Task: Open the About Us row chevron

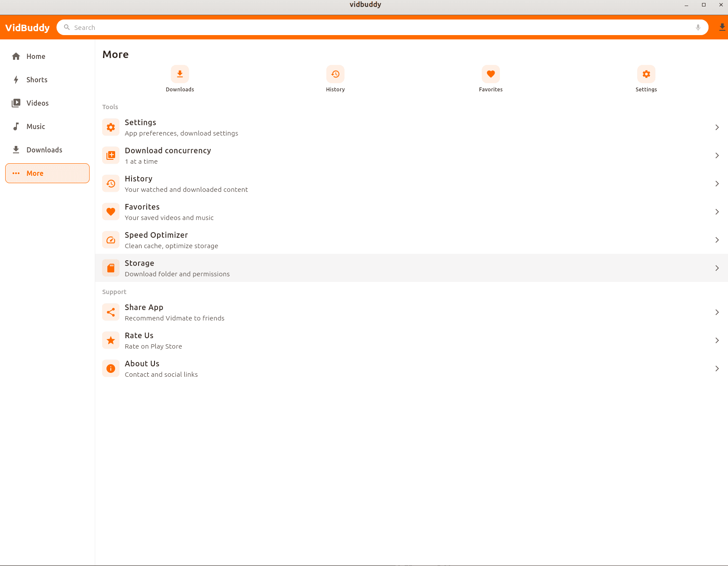Action: pos(717,369)
